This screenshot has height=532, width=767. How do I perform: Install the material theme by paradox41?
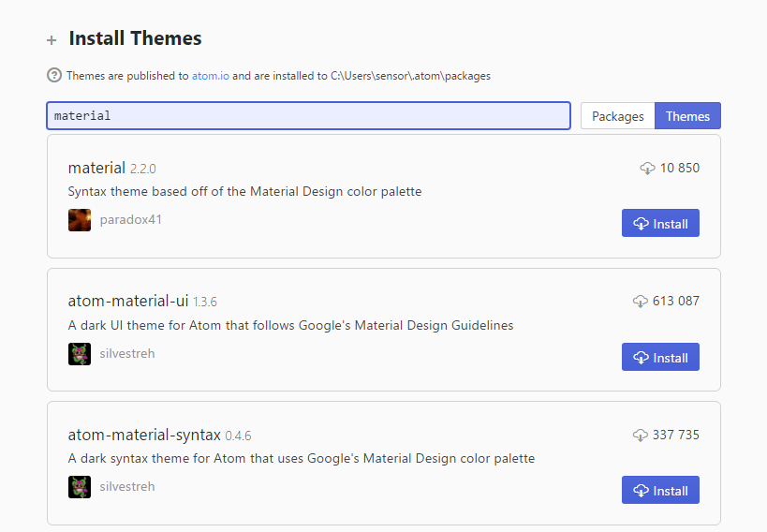coord(660,223)
